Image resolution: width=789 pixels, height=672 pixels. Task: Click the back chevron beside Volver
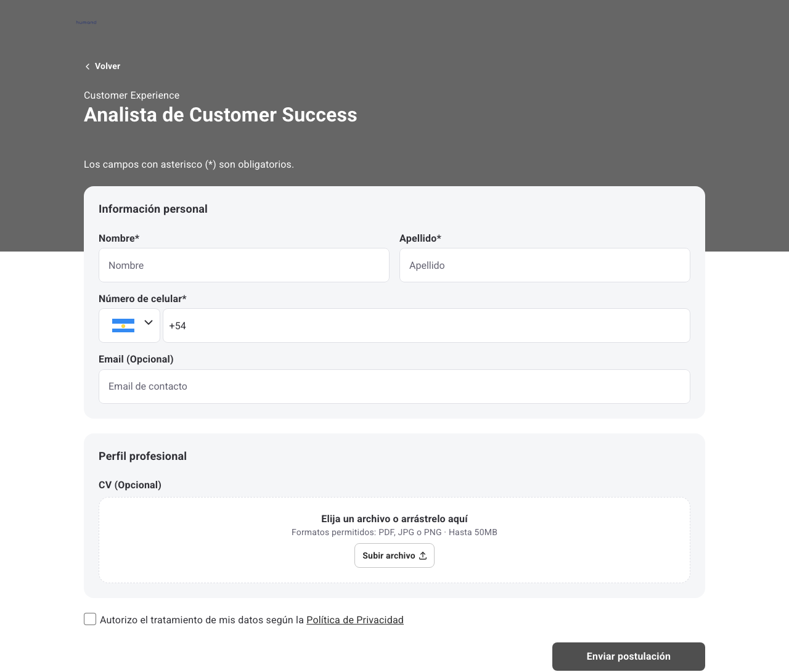[x=88, y=67]
